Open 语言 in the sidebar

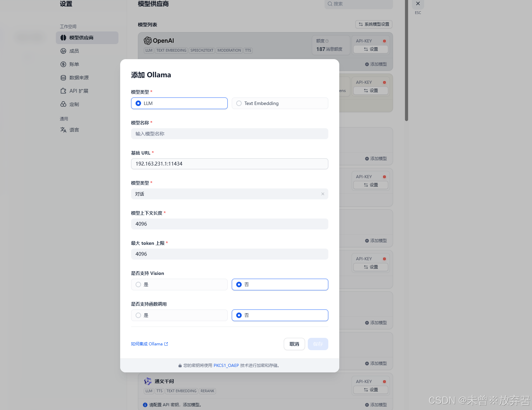click(x=87, y=130)
